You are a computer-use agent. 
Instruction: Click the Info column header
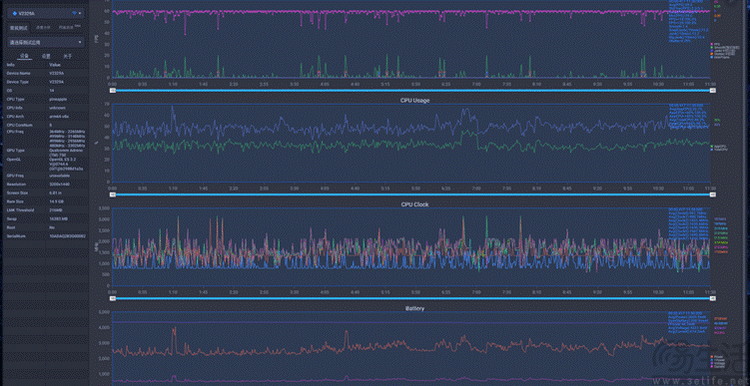(10, 65)
